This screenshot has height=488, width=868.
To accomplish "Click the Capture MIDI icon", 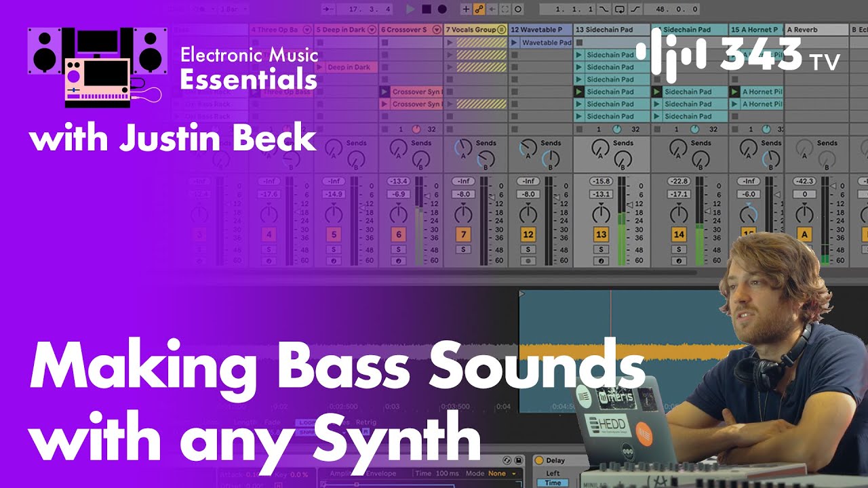I will [505, 9].
